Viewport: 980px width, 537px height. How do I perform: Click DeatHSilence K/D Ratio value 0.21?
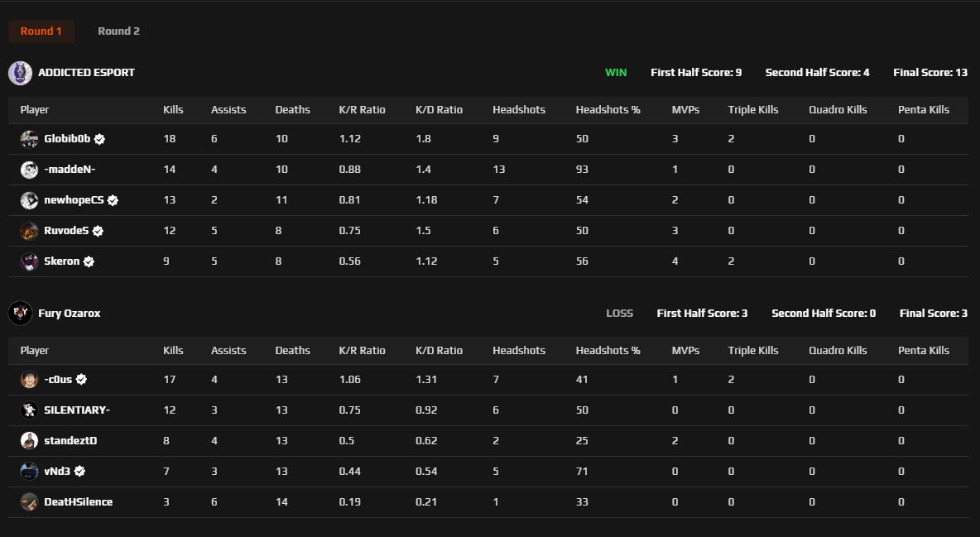[x=426, y=502]
